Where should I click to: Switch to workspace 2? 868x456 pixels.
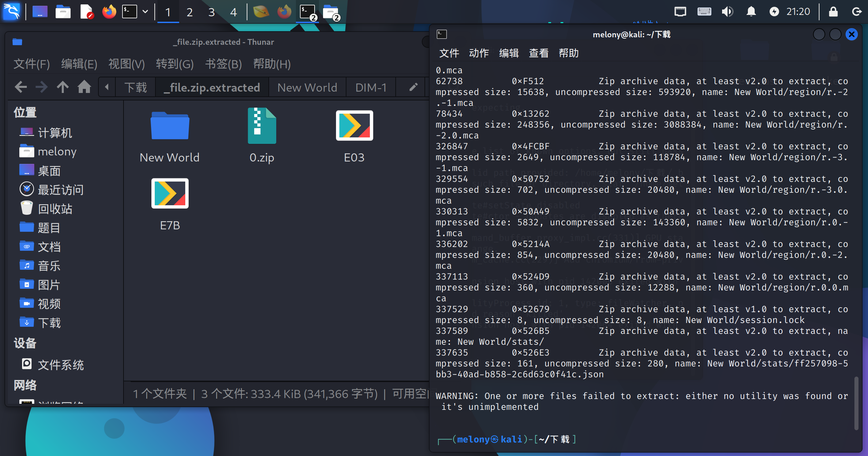point(190,12)
